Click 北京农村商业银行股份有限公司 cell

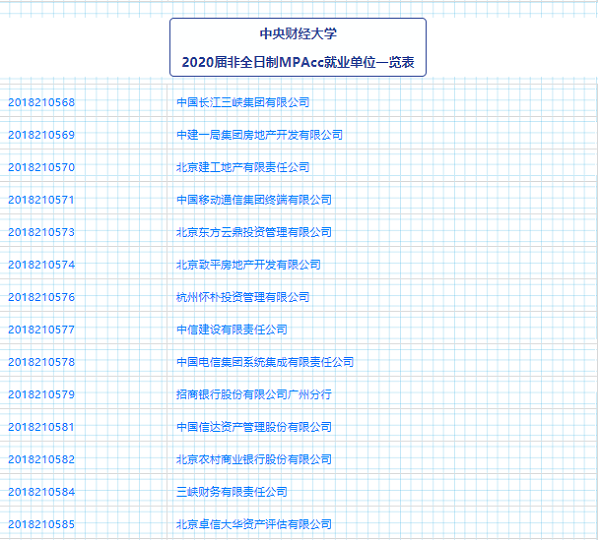pos(254,459)
